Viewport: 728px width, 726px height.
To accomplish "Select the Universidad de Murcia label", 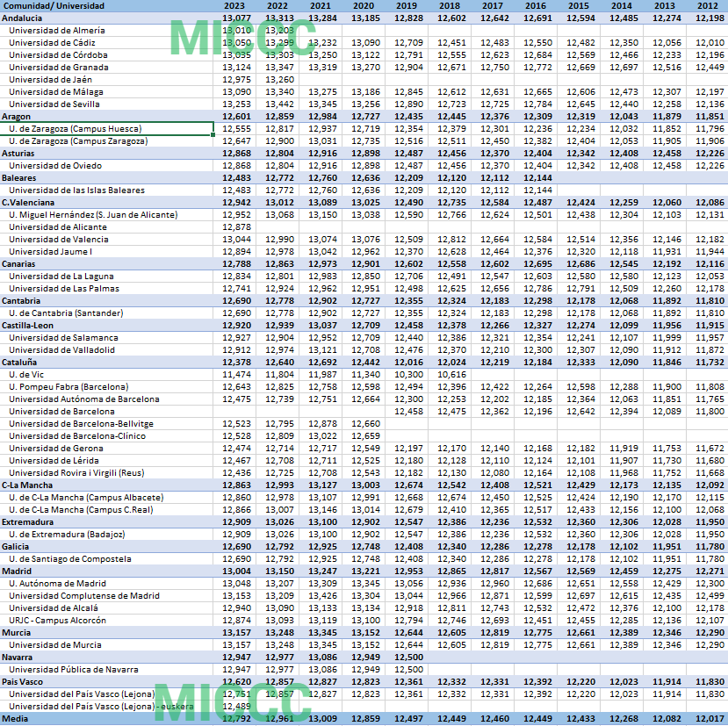I will click(x=55, y=645).
